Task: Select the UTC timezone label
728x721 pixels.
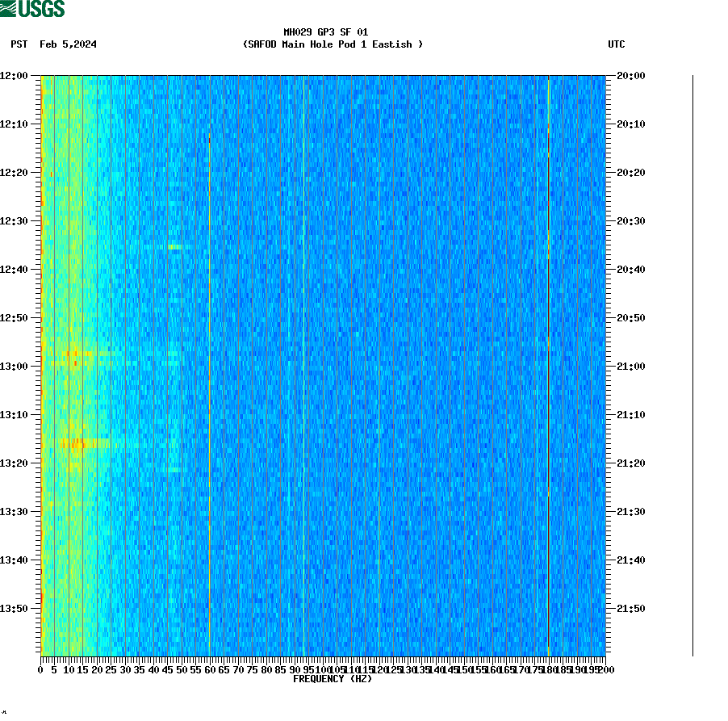Action: pyautogui.click(x=618, y=45)
